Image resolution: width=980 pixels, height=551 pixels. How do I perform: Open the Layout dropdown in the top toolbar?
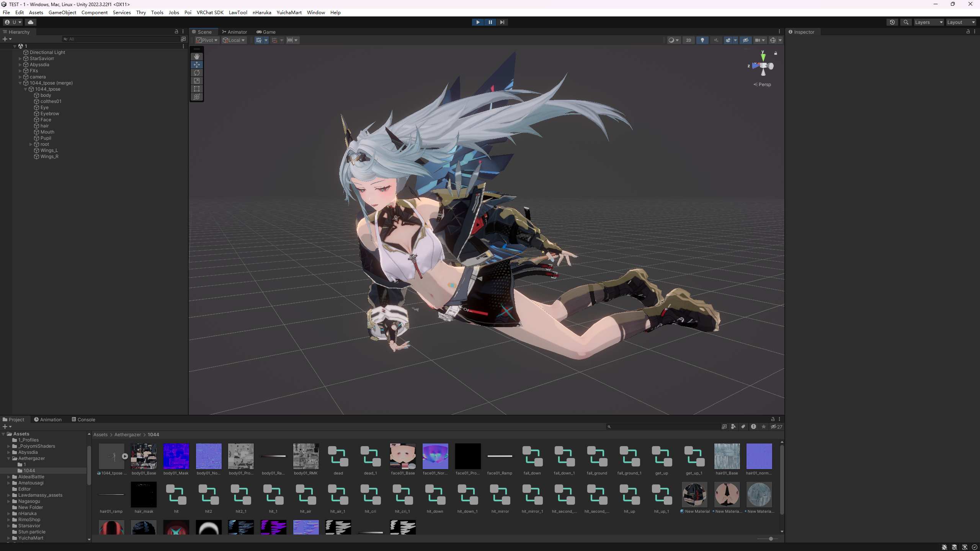click(961, 22)
